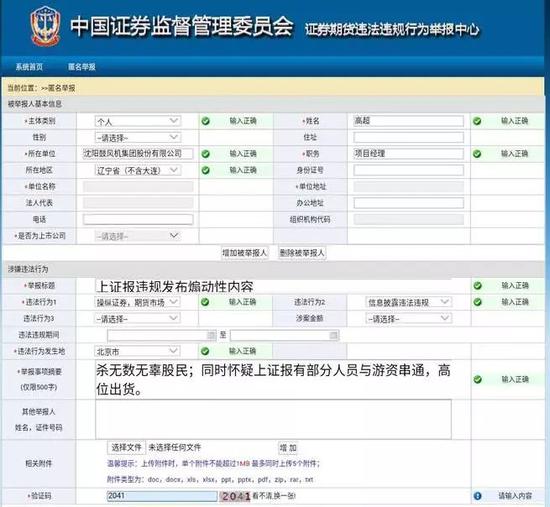Open the start date calendar icon
The width and height of the screenshot is (550, 507).
(211, 335)
